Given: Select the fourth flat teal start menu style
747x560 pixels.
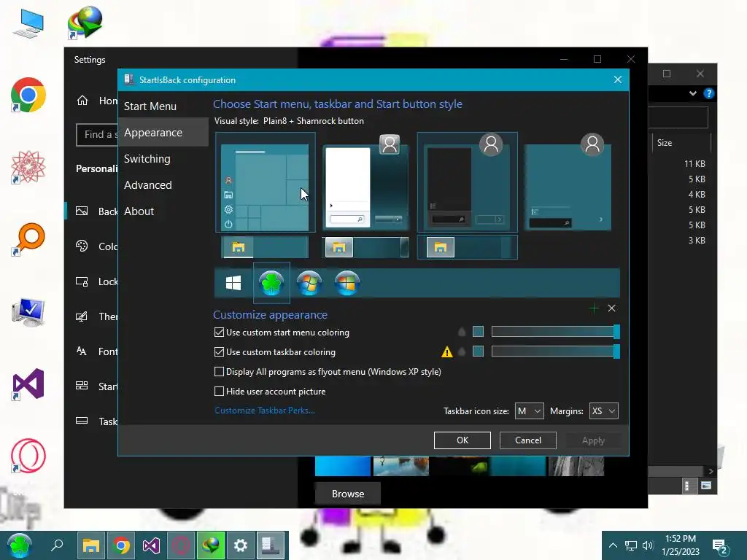Looking at the screenshot, I should pyautogui.click(x=568, y=183).
